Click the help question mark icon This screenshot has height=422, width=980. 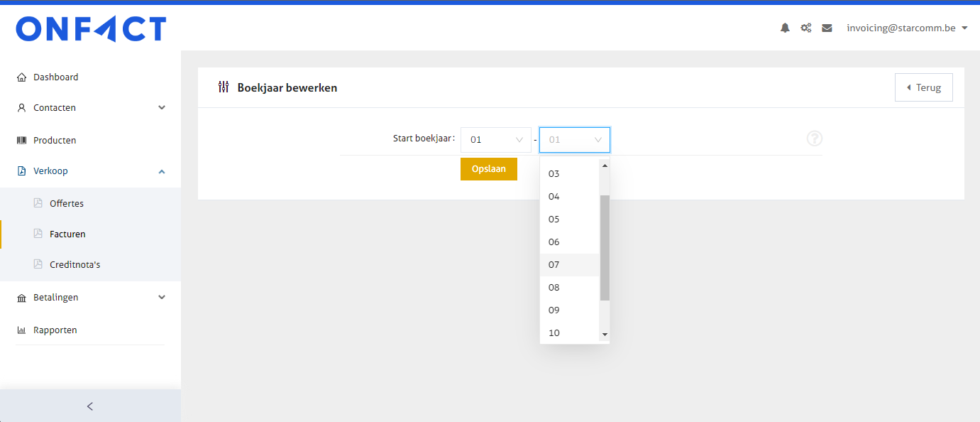tap(814, 139)
